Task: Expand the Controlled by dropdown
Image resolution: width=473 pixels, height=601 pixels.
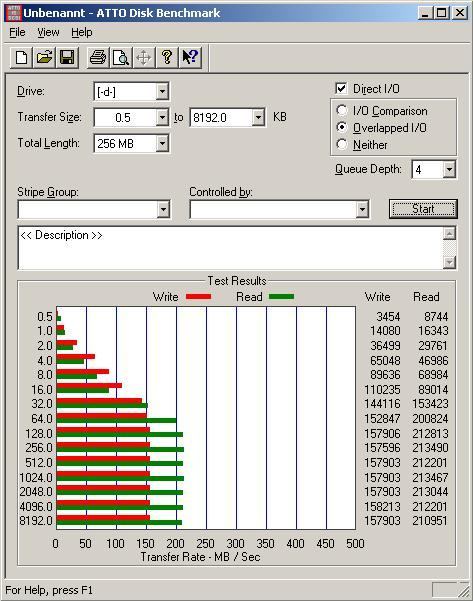Action: (362, 209)
